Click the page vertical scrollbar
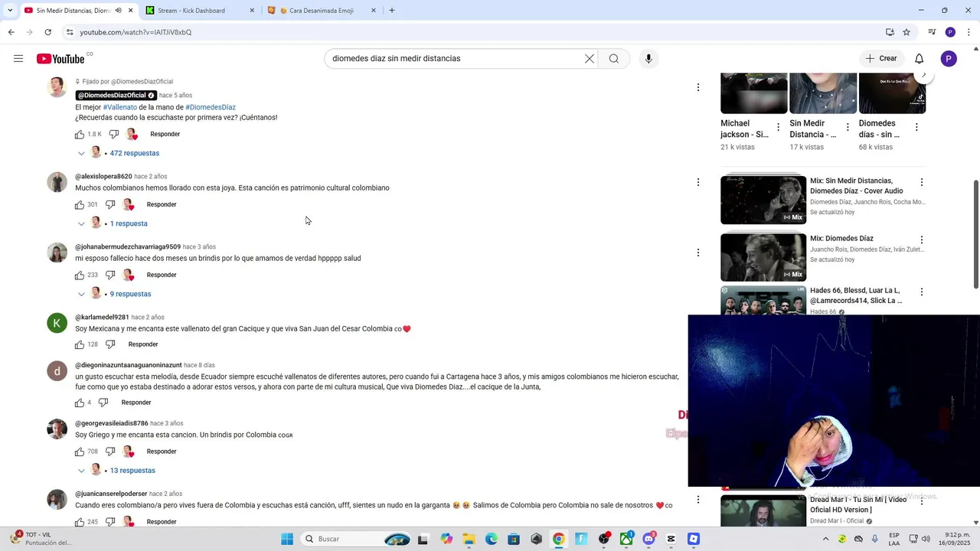 (975, 234)
